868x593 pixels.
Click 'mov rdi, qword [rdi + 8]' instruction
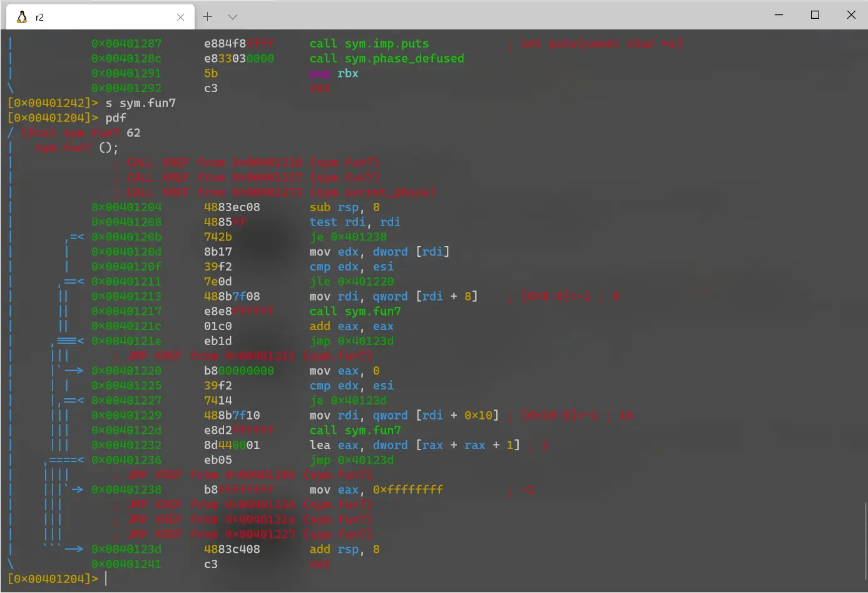[394, 296]
